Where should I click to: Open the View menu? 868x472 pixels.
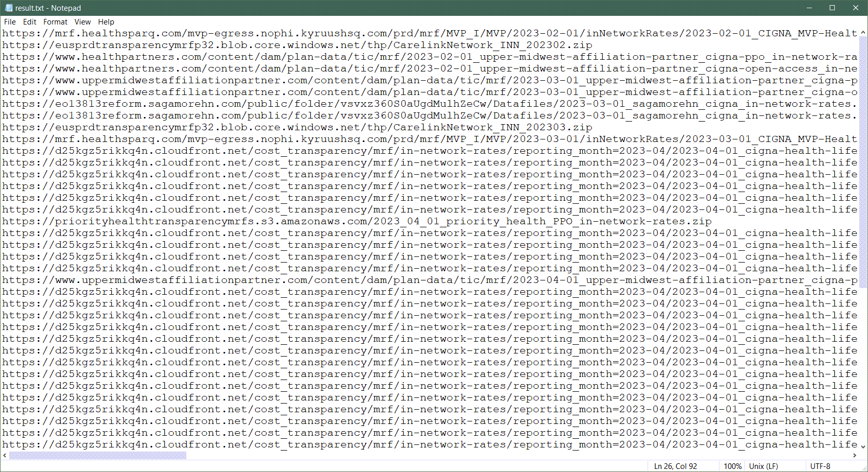click(x=82, y=22)
